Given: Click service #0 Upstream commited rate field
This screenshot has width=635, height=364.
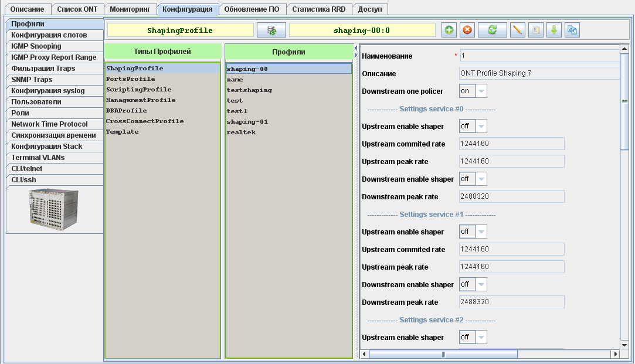Looking at the screenshot, I should [512, 144].
